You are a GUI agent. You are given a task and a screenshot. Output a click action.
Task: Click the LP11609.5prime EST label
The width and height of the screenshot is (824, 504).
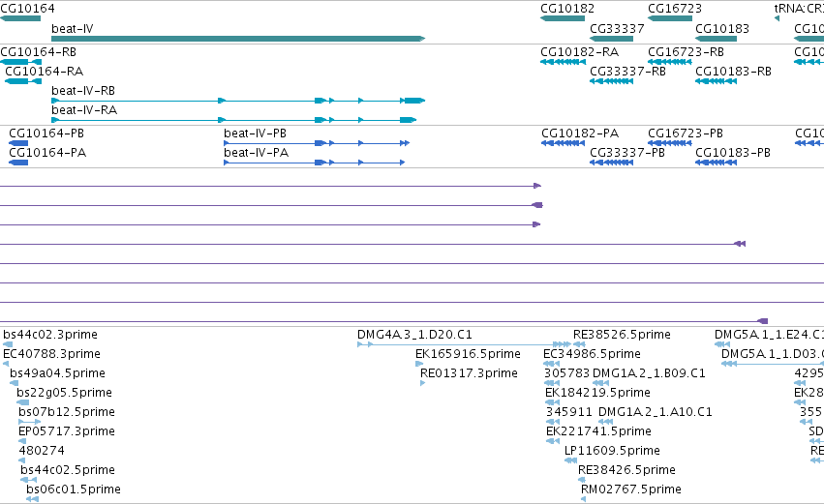(x=612, y=451)
